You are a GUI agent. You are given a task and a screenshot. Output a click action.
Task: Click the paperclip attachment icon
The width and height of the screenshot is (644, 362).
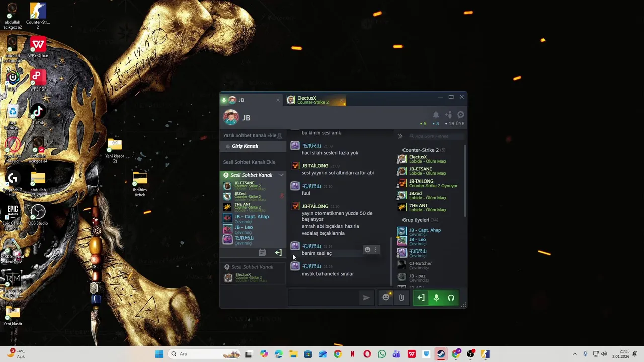coord(401,298)
